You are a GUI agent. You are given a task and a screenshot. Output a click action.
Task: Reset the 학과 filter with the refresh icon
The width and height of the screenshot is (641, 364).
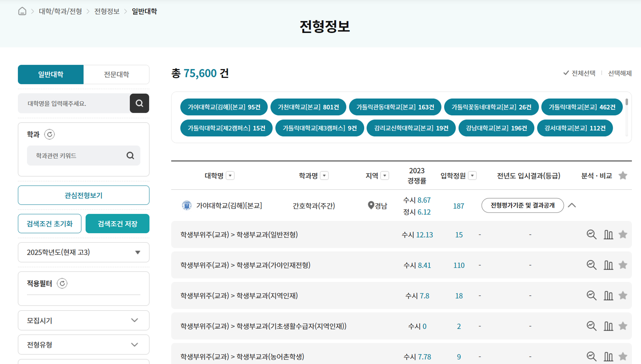pos(49,135)
